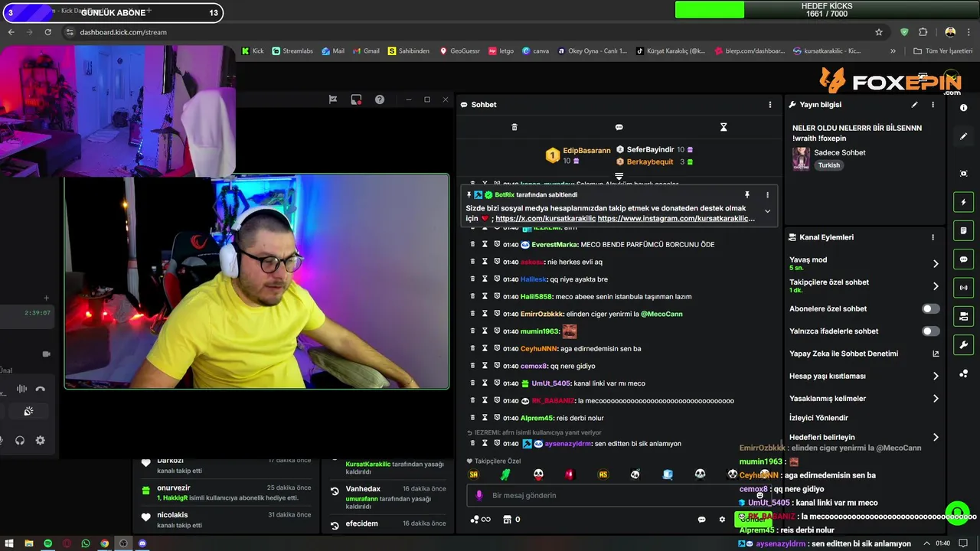Viewport: 980px width, 551px height.
Task: Click the chat settings gear icon
Action: [x=722, y=520]
